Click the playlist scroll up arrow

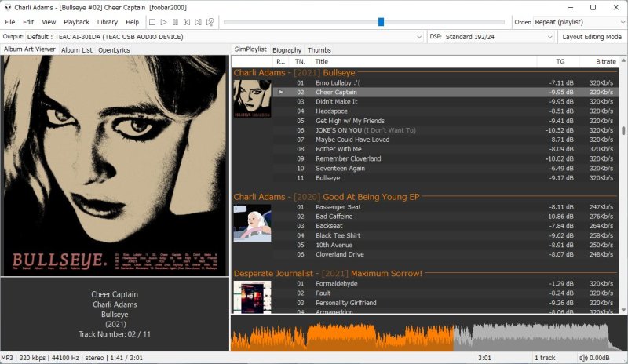[x=623, y=60]
